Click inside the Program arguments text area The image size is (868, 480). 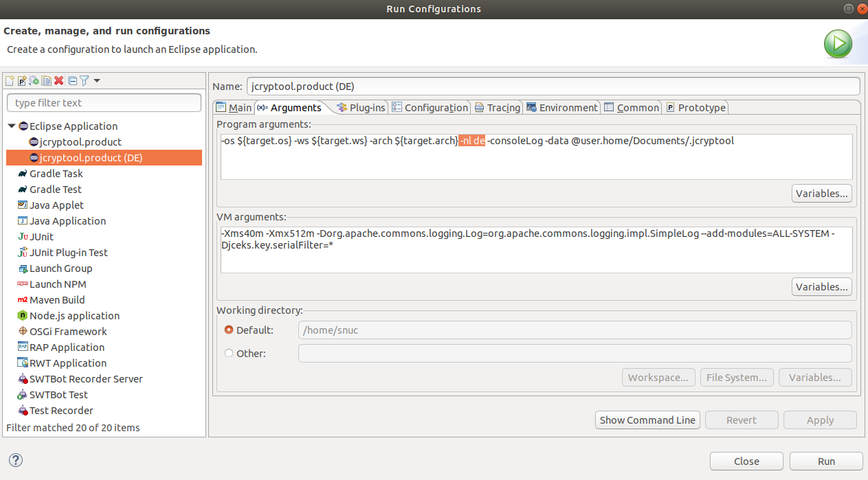point(536,157)
